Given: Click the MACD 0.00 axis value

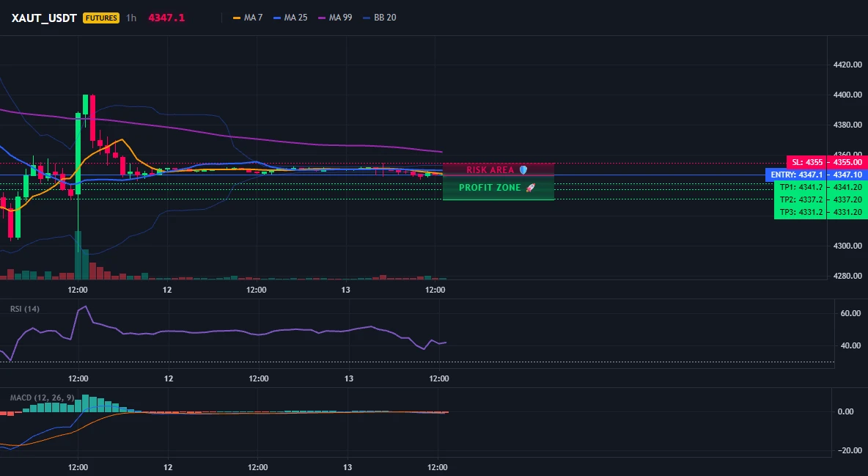Looking at the screenshot, I should click(845, 411).
